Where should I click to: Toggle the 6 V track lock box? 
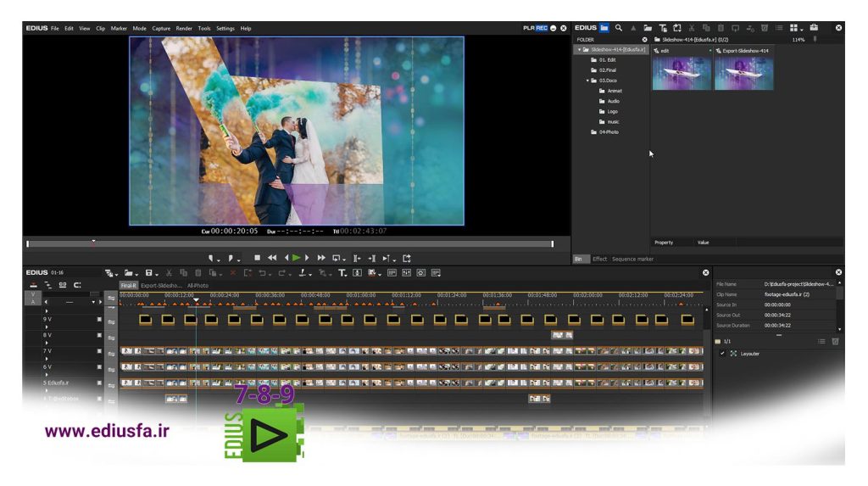[100, 367]
